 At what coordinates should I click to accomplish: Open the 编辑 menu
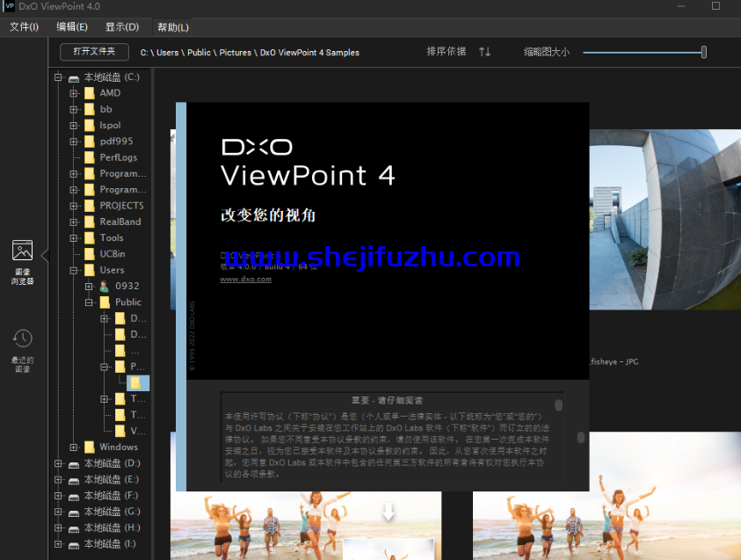72,27
